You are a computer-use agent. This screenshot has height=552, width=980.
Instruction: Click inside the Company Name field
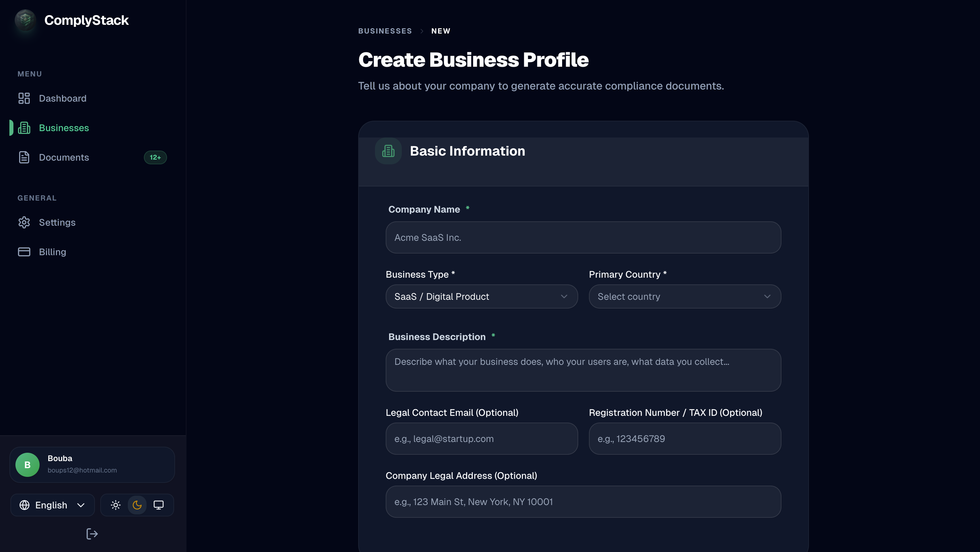pos(583,237)
